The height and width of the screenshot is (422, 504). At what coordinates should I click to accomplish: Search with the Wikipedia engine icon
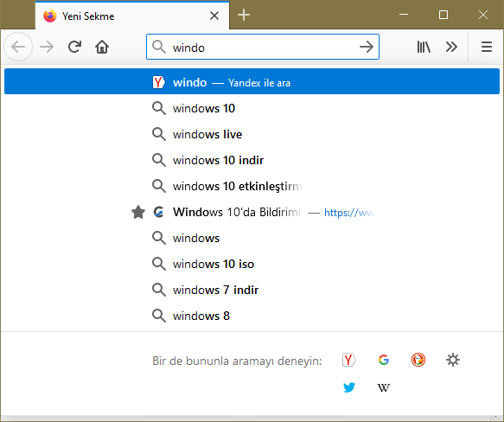pos(384,388)
